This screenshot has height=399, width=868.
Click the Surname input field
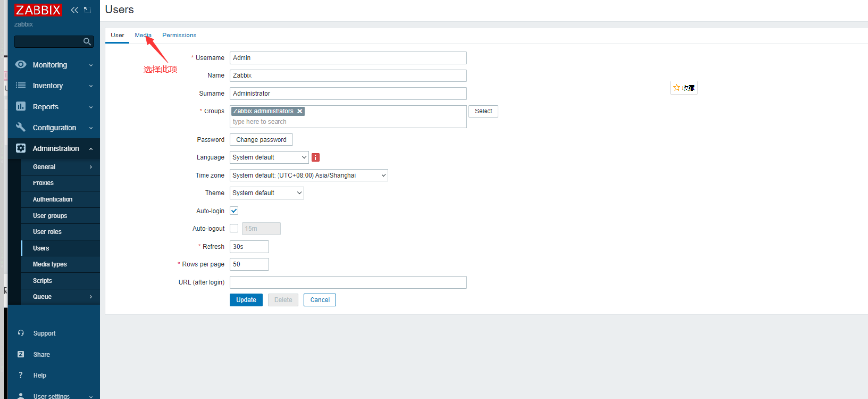point(348,93)
